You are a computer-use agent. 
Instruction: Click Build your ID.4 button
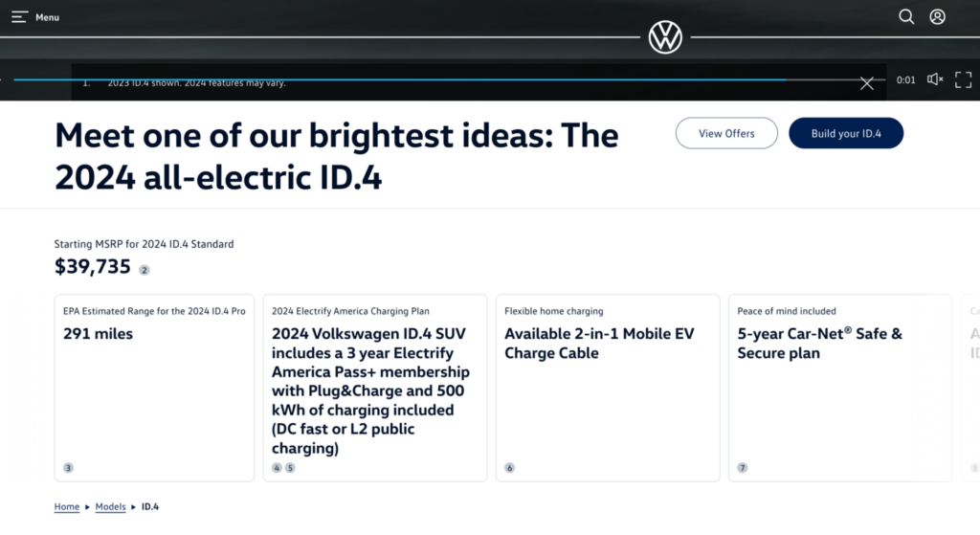pos(846,133)
